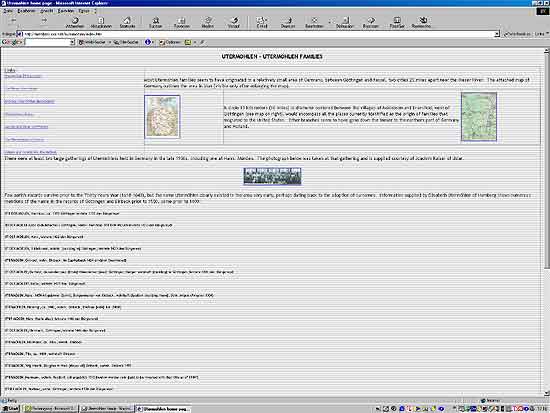The height and width of the screenshot is (413, 550).
Task: Open the Google search box dropdown arrow
Action: [x=73, y=42]
